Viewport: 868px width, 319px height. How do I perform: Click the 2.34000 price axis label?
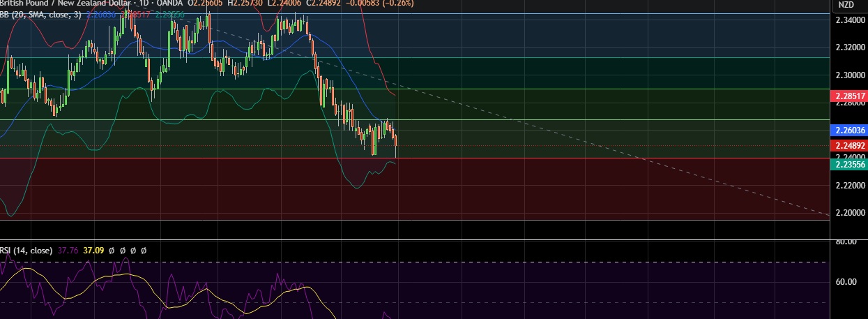point(849,20)
